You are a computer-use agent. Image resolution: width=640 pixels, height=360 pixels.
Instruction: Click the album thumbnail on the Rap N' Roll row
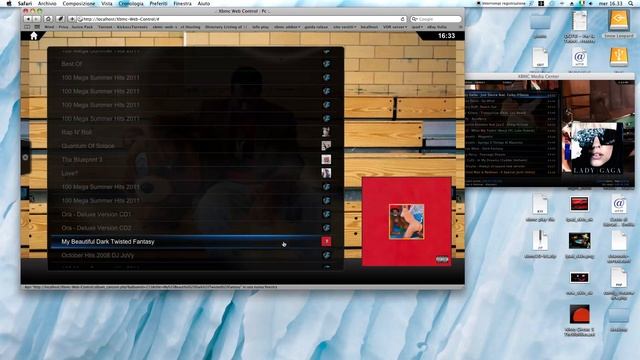pyautogui.click(x=326, y=132)
